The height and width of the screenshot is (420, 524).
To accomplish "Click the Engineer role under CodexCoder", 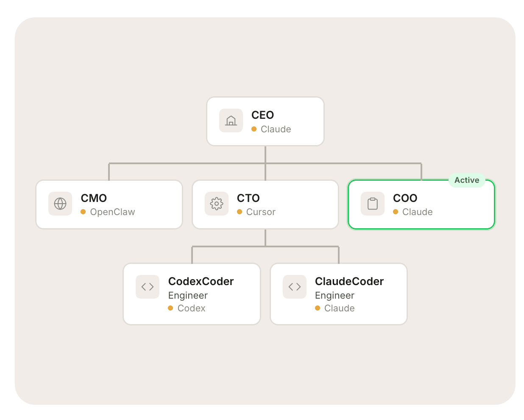I will click(188, 296).
